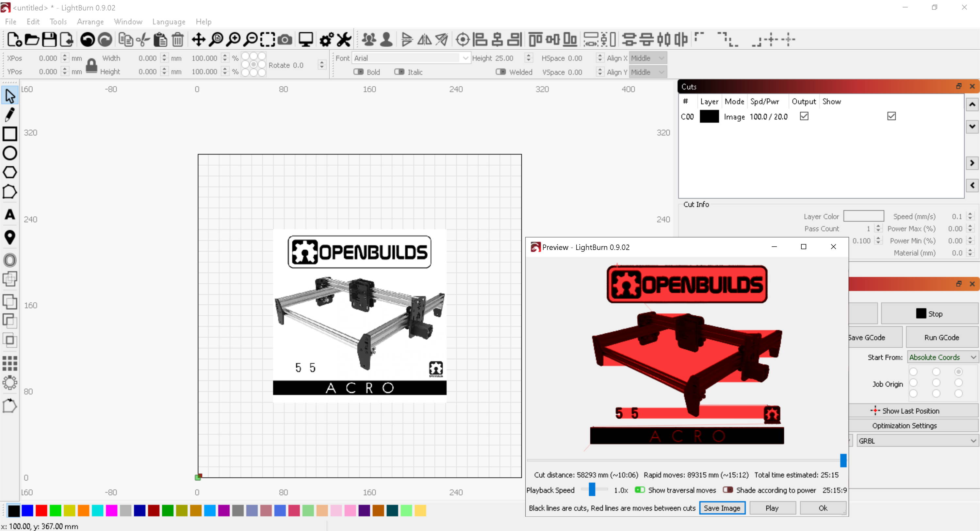Viewport: 980px width, 531px height.
Task: Click the Redo icon
Action: click(x=105, y=39)
